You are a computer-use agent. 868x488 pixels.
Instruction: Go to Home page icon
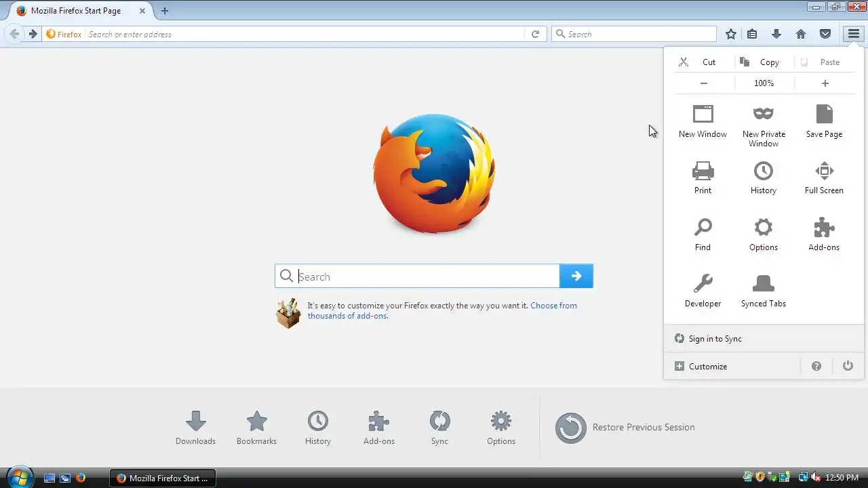click(x=801, y=34)
